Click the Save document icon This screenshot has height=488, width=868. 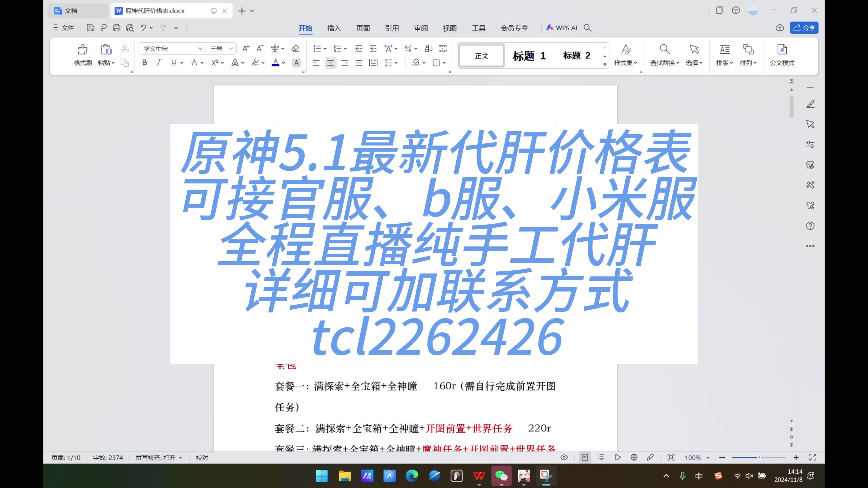(90, 28)
